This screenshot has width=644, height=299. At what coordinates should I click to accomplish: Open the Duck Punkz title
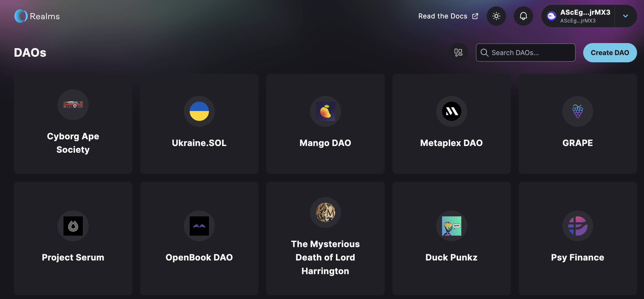point(451,257)
